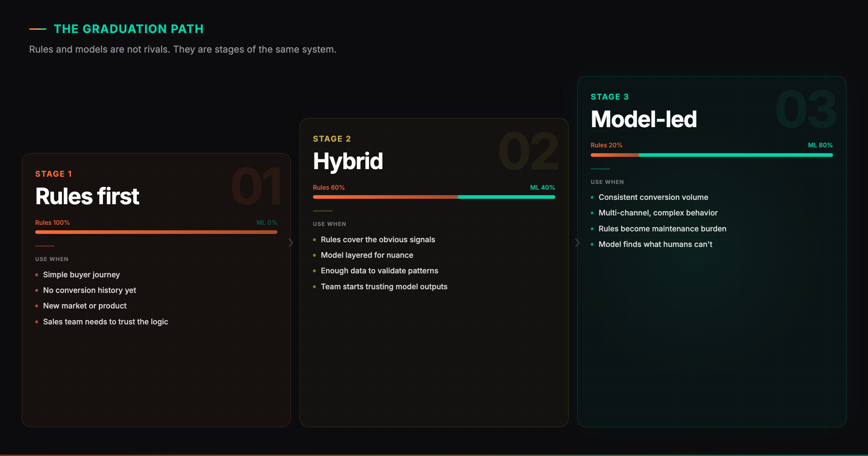Image resolution: width=868 pixels, height=456 pixels.
Task: Click 'Model layered for nuance' bullet
Action: click(x=367, y=255)
